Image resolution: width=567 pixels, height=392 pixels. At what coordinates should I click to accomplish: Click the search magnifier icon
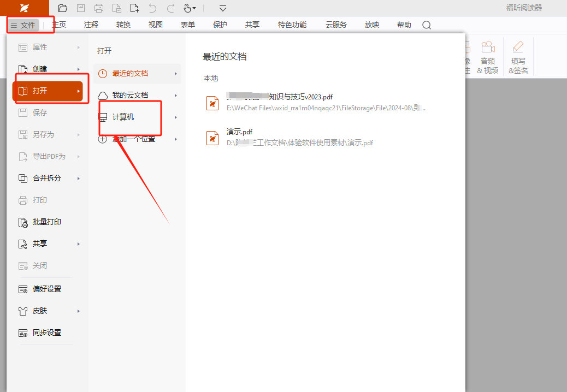pos(427,25)
